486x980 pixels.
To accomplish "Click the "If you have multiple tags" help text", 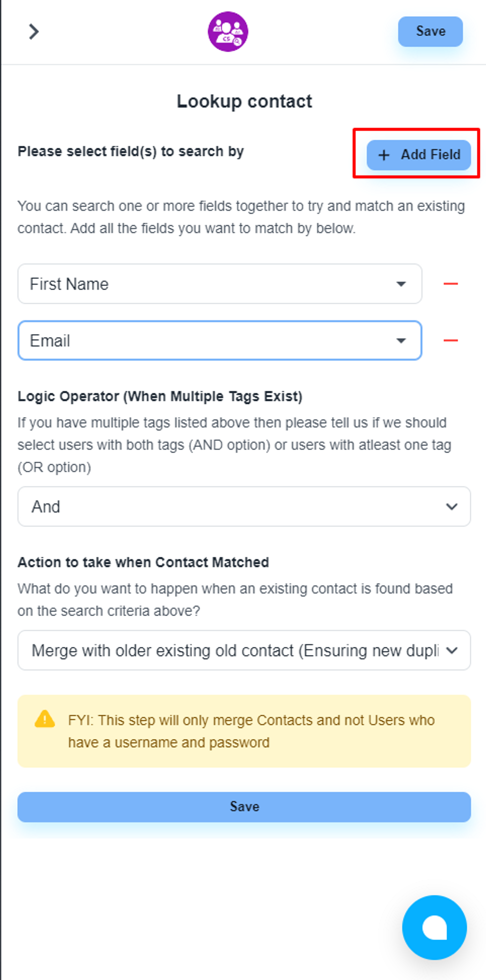I will tap(234, 445).
